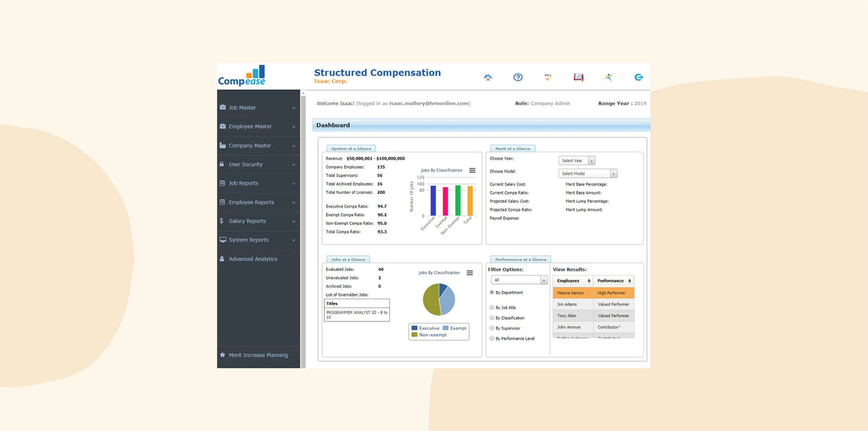Select the By Department radio button
The height and width of the screenshot is (431, 868).
click(492, 292)
